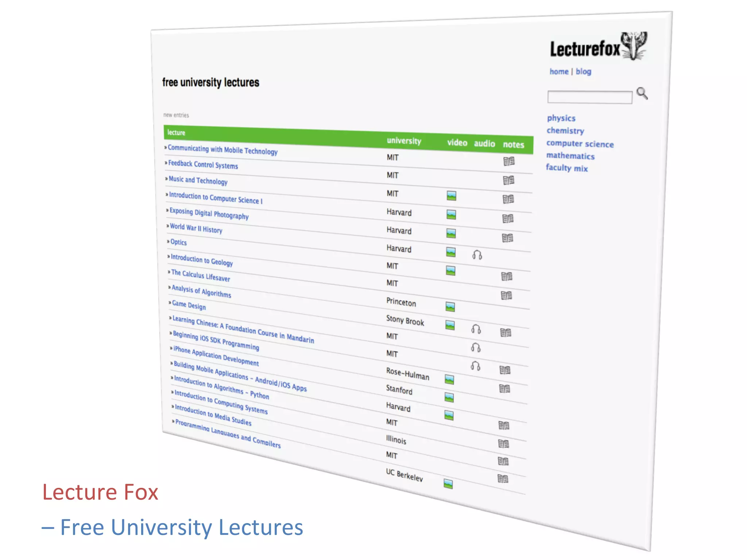Viewport: 747px width, 560px height.
Task: Focus the search text field
Action: 590,97
